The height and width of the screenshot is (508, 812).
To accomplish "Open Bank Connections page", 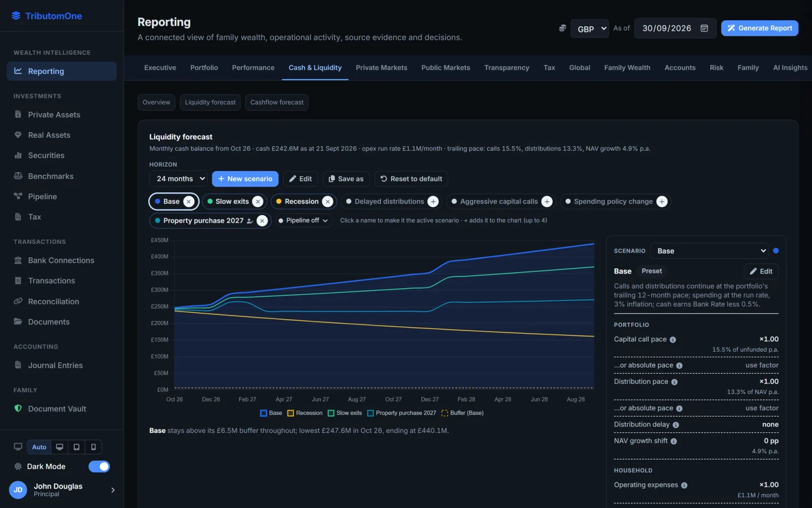I will tap(61, 261).
